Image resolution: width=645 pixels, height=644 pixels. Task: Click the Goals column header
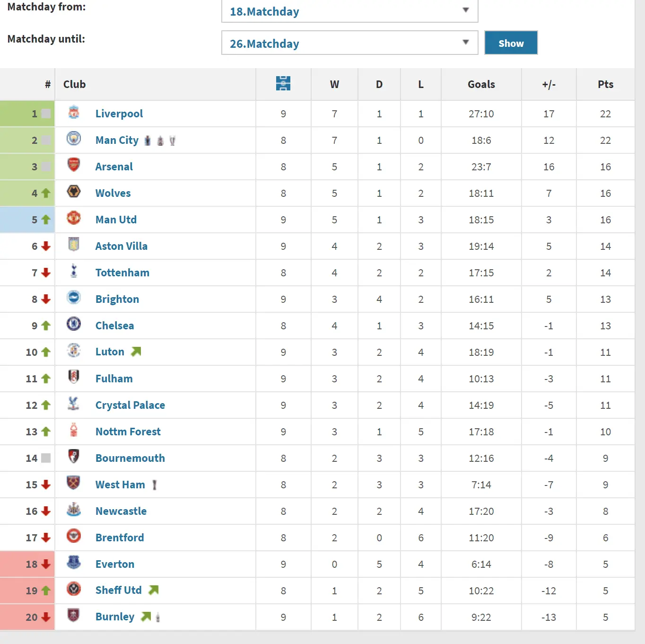[x=481, y=84]
